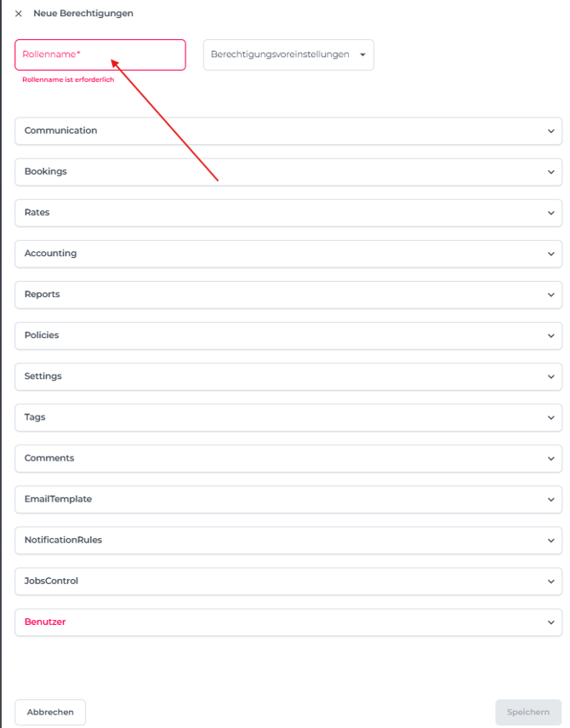Open the Settings permissions section
This screenshot has height=728, width=570.
(x=288, y=376)
